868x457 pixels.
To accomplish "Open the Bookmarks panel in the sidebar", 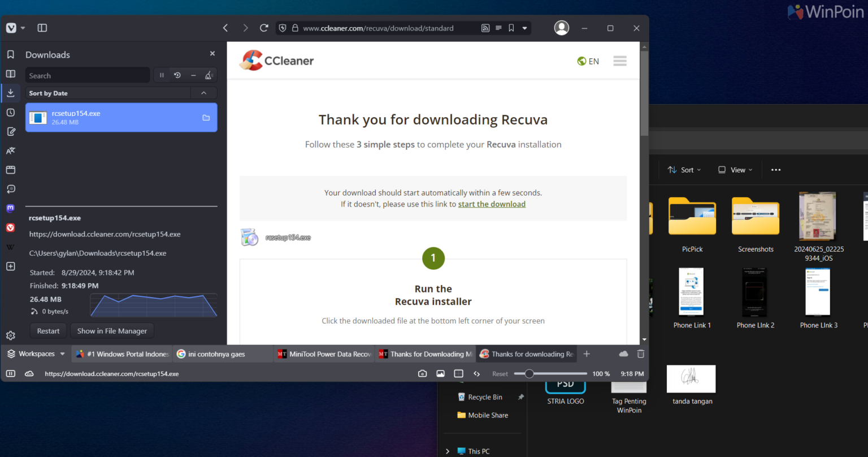I will click(x=10, y=54).
